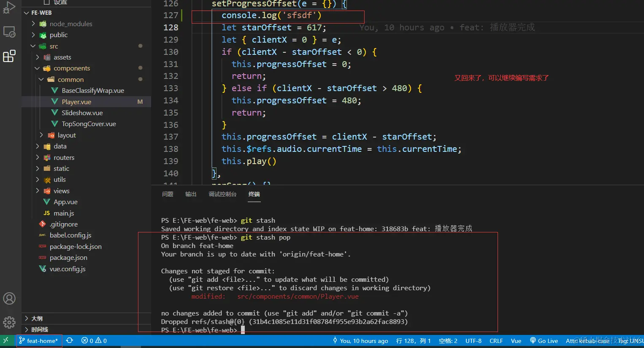
Task: Open the Accounts menu icon
Action: (9, 299)
